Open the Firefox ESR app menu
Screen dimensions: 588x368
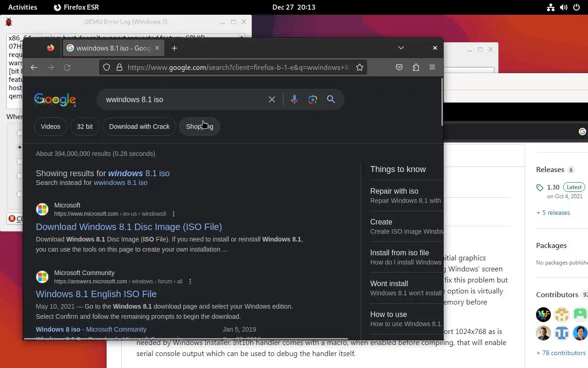point(76,7)
